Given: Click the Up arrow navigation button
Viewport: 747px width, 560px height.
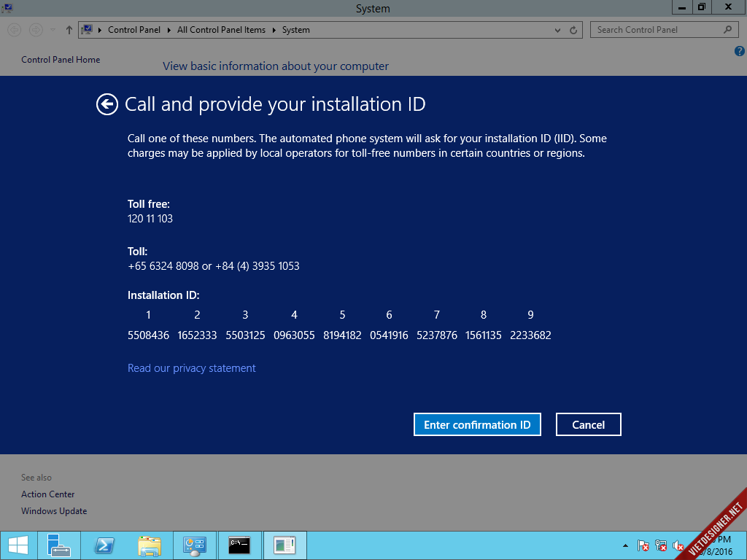Looking at the screenshot, I should (69, 30).
